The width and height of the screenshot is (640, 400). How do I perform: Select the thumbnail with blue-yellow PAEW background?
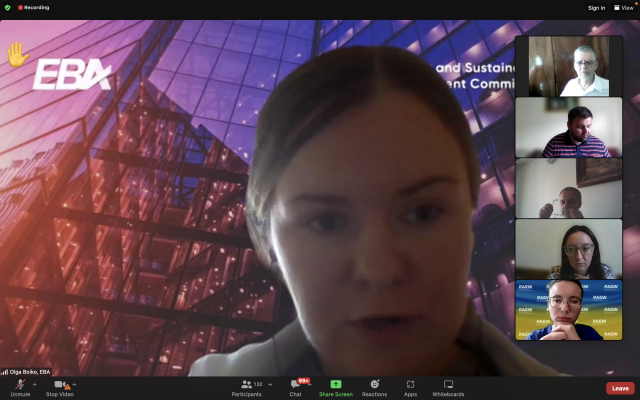point(569,310)
